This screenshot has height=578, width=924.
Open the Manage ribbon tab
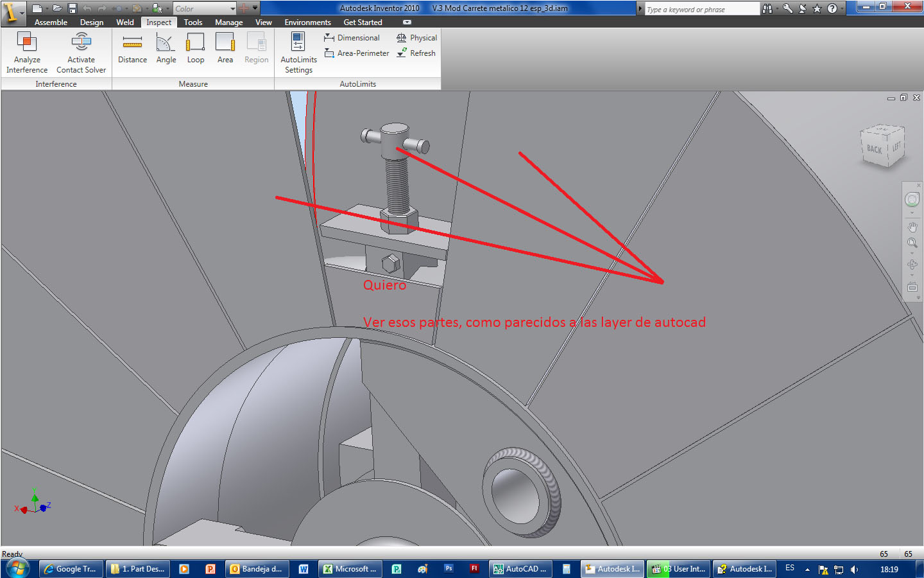pos(228,22)
